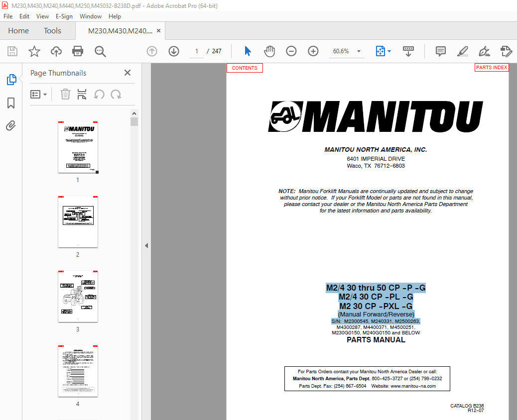Screen dimensions: 517x420
Task: Add a comment sticky note
Action: click(x=440, y=51)
